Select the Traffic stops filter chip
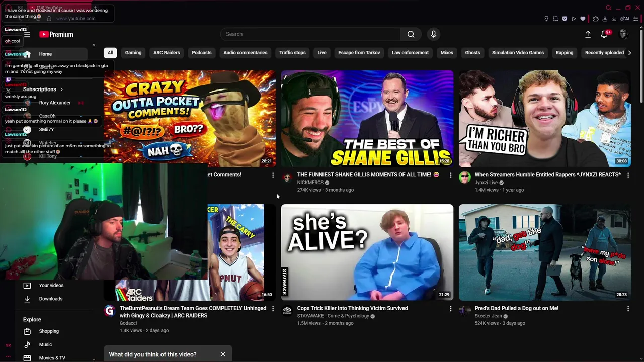Image resolution: width=644 pixels, height=362 pixels. pyautogui.click(x=292, y=53)
